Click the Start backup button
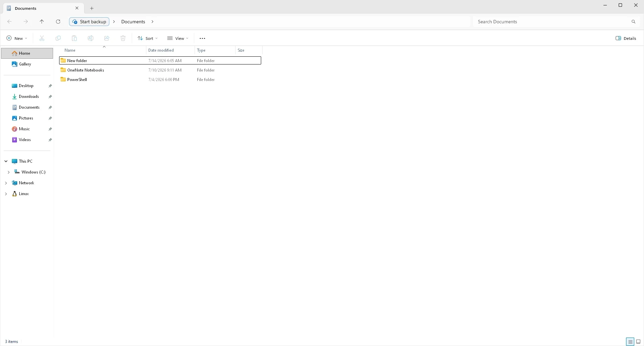The width and height of the screenshot is (644, 346). [x=89, y=22]
